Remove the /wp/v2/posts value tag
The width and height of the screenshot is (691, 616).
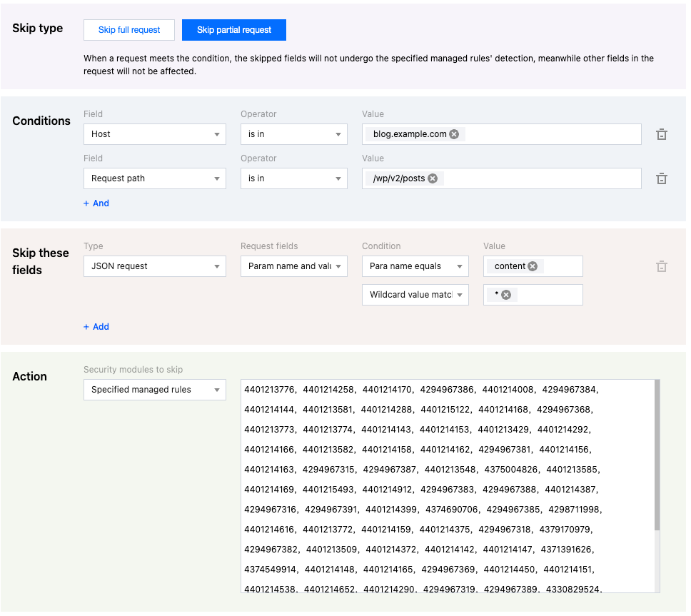click(x=433, y=178)
